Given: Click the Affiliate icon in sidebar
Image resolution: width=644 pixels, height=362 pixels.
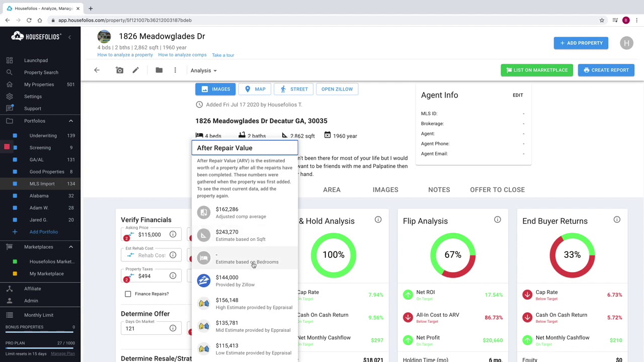Looking at the screenshot, I should 10,289.
